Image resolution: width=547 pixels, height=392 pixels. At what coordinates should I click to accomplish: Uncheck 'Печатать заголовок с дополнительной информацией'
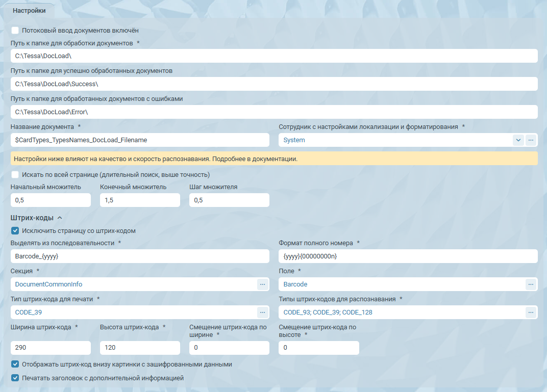pyautogui.click(x=15, y=378)
